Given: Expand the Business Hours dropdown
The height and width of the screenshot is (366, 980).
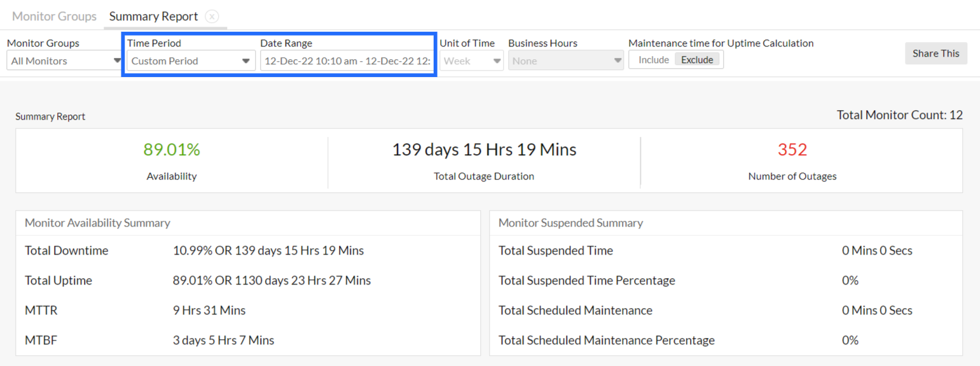Looking at the screenshot, I should (x=565, y=61).
